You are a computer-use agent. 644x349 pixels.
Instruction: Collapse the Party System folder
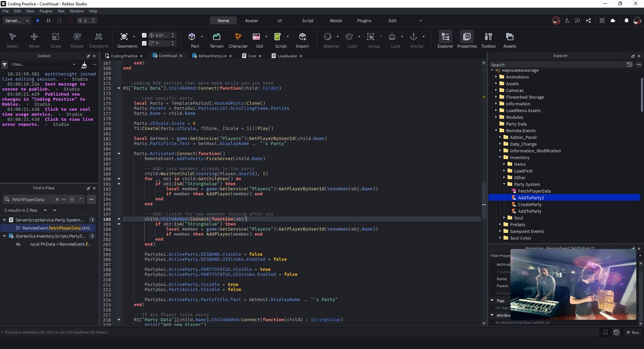pos(504,184)
